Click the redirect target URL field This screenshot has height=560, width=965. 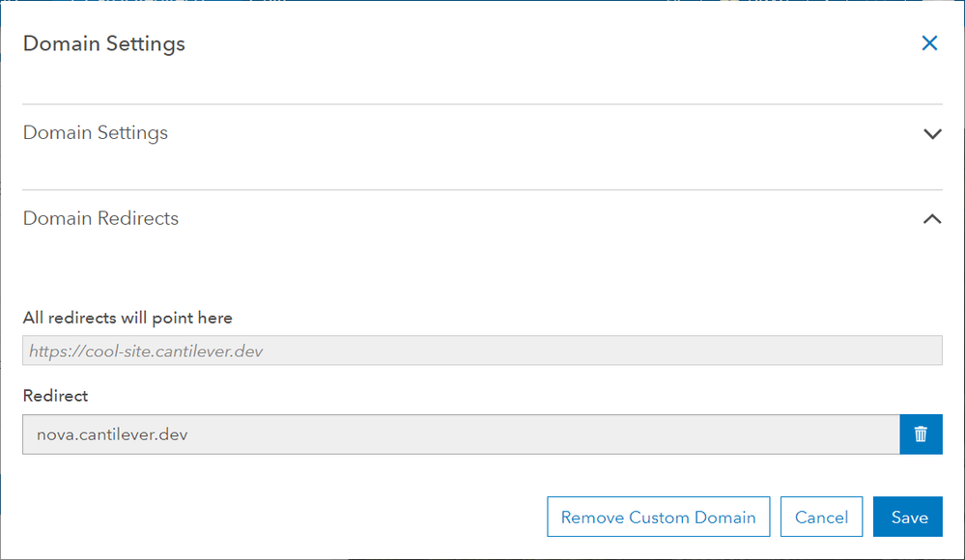coord(482,350)
